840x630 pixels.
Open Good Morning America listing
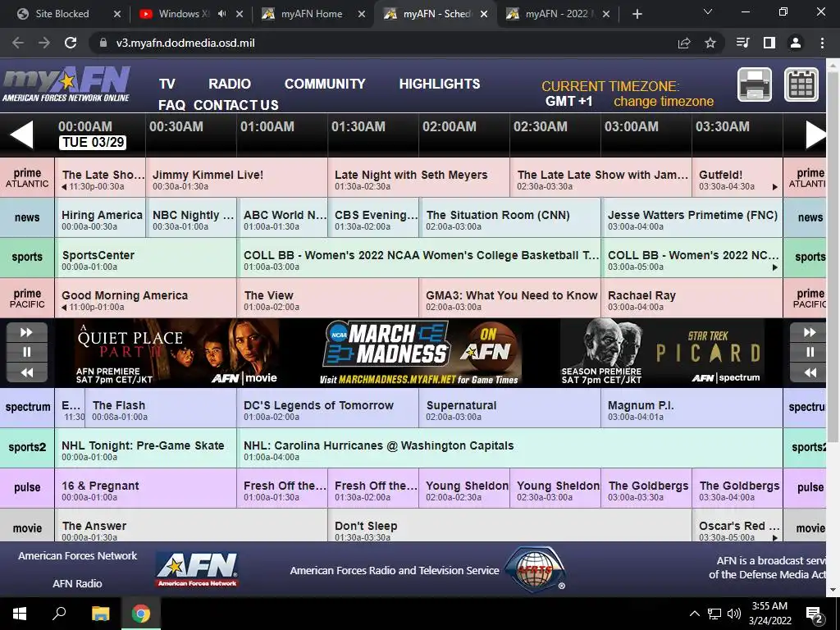click(146, 298)
